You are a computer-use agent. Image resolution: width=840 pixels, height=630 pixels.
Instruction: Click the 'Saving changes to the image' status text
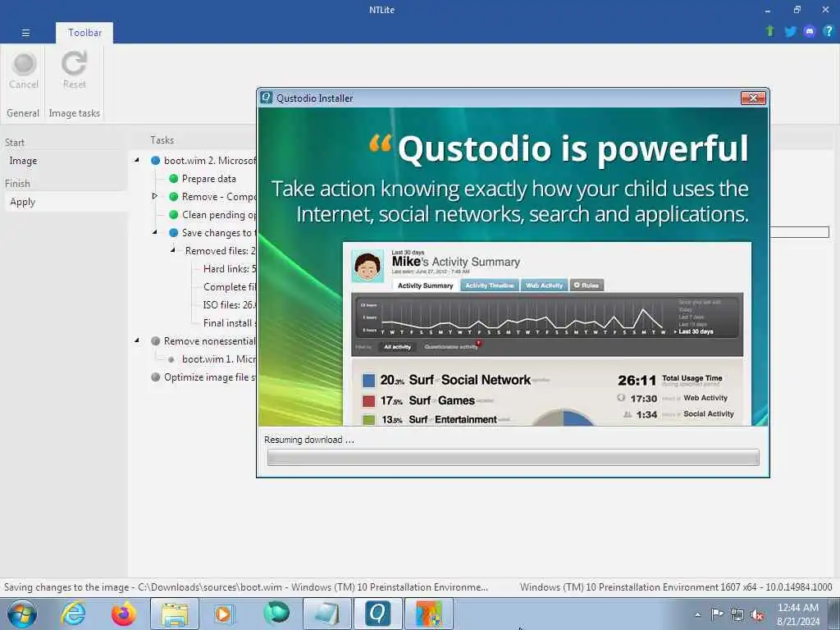[x=246, y=587]
